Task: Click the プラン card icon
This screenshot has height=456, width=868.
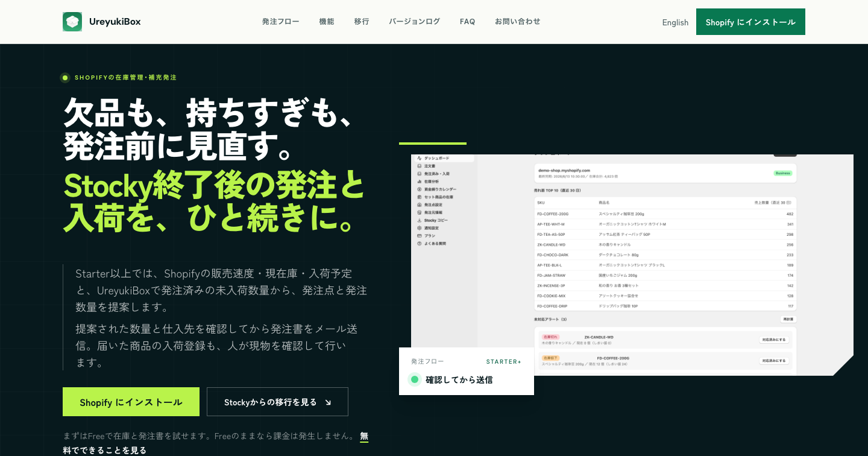Action: 419,236
